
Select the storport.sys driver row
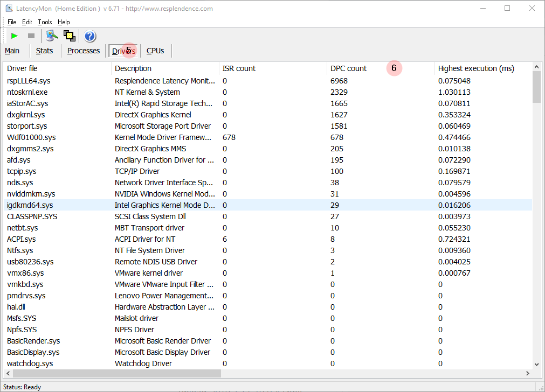267,126
